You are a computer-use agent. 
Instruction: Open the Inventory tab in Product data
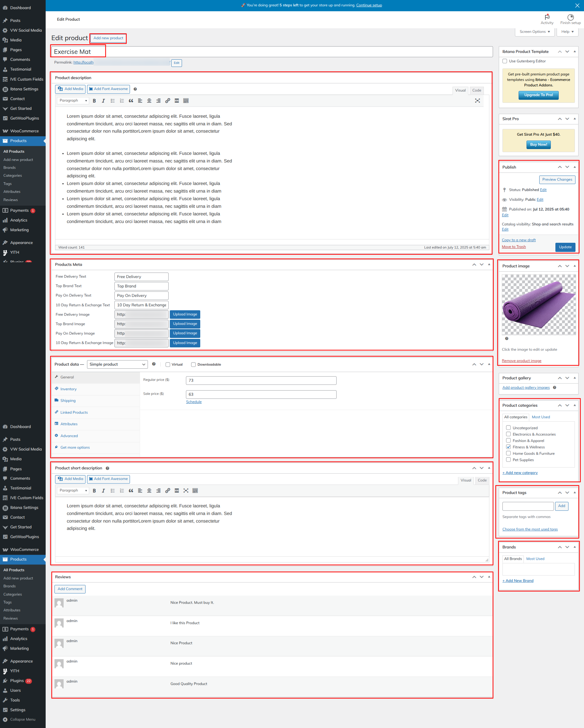tap(68, 389)
